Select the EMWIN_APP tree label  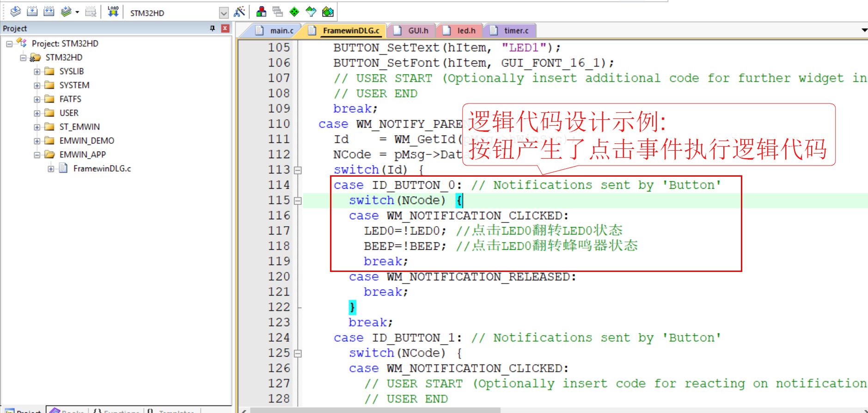[x=82, y=154]
